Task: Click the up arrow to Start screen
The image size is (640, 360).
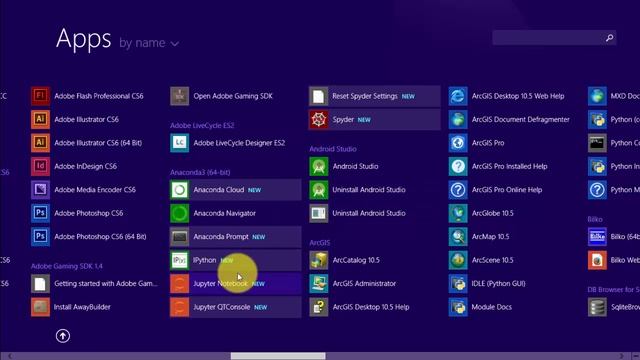Action: [63, 336]
